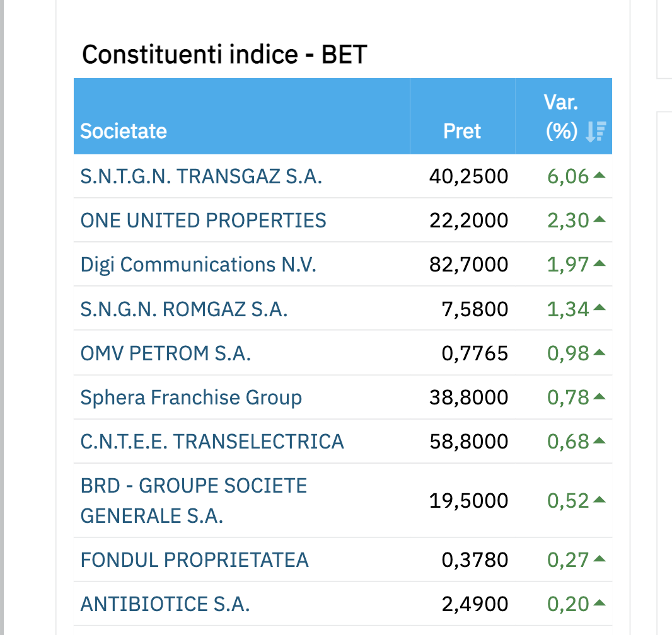The height and width of the screenshot is (635, 672).
Task: Sort by Pret column header
Action: coord(462,131)
